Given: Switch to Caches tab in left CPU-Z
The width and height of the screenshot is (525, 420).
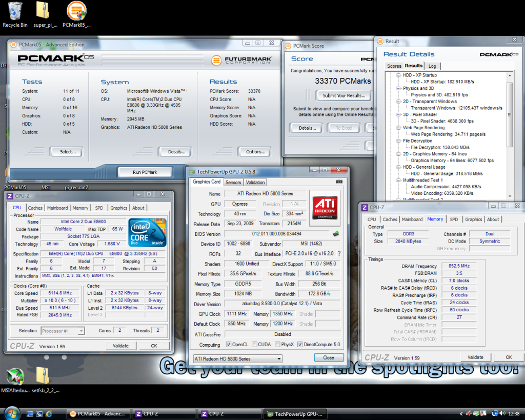Looking at the screenshot, I should coord(35,208).
